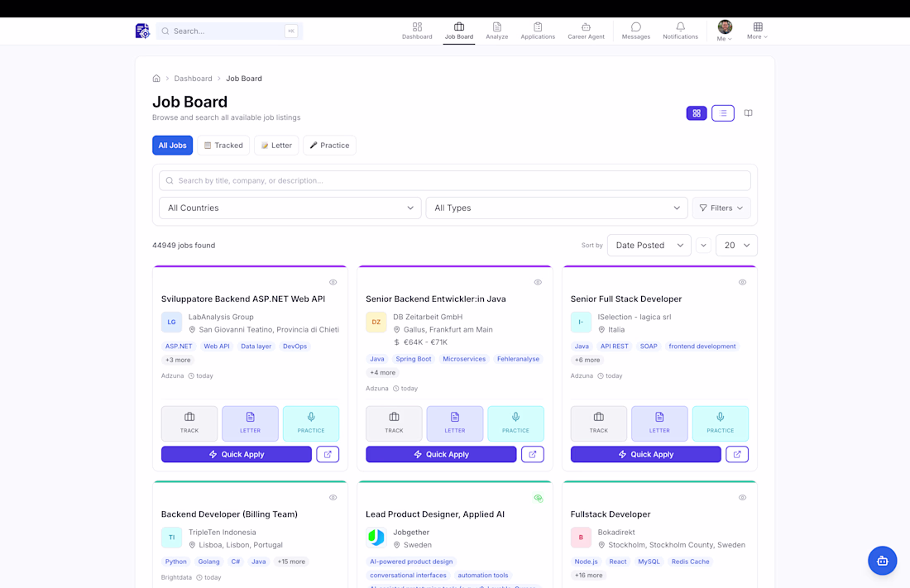
Task: Toggle eye icon on Senior Full Stack Developer card
Action: pyautogui.click(x=742, y=282)
